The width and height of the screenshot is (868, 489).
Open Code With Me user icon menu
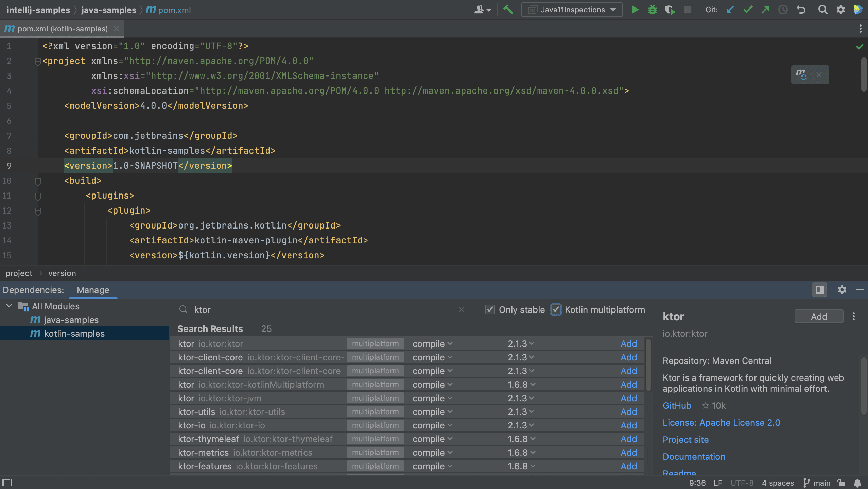click(x=482, y=10)
